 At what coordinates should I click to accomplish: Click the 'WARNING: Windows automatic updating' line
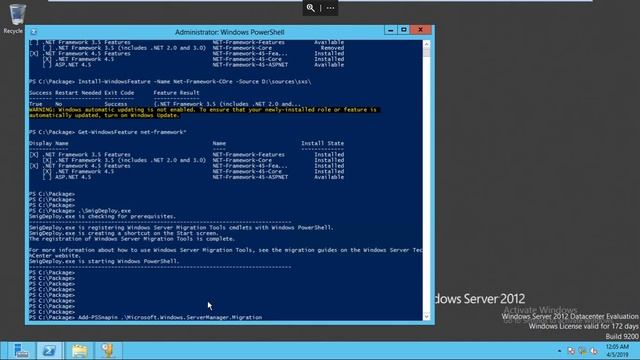pos(203,109)
